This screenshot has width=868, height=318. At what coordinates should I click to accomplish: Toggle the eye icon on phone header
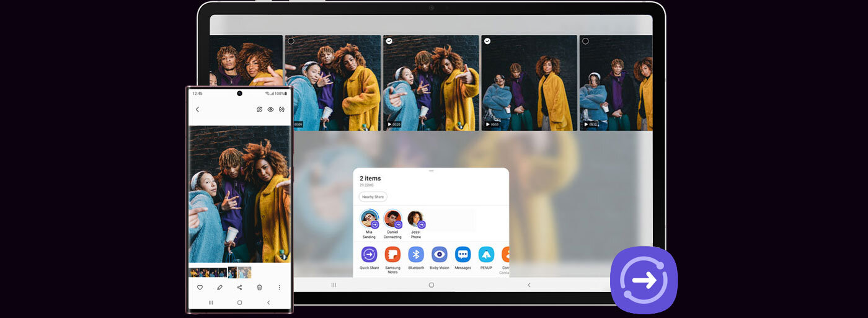(270, 110)
